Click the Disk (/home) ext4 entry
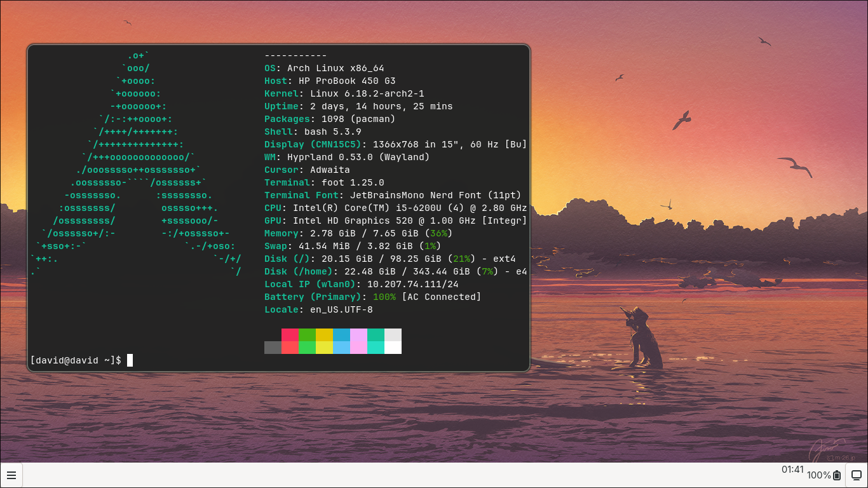The width and height of the screenshot is (868, 488). coord(394,271)
